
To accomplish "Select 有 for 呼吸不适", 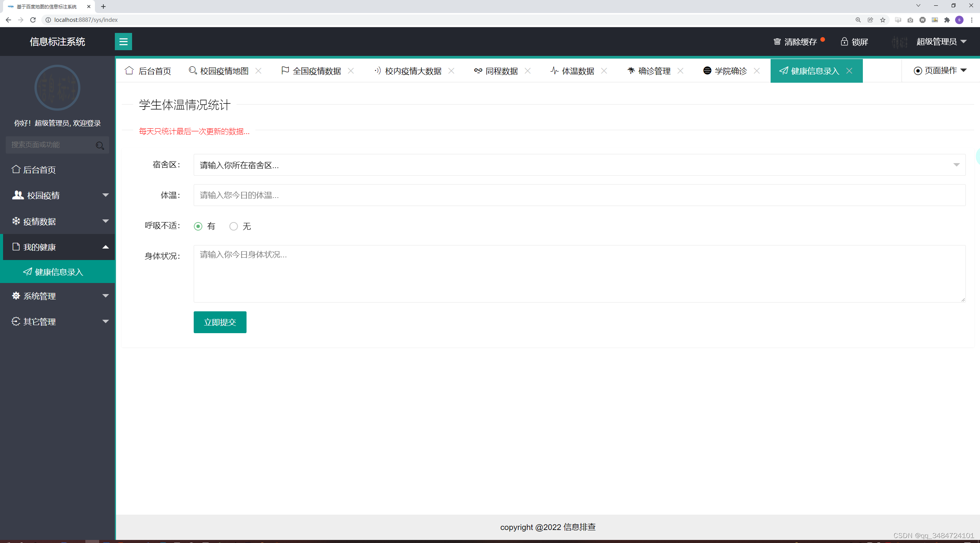I will click(198, 226).
